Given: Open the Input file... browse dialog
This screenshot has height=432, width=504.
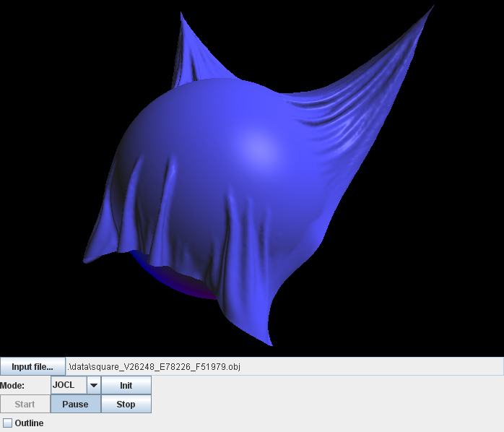Looking at the screenshot, I should click(32, 367).
